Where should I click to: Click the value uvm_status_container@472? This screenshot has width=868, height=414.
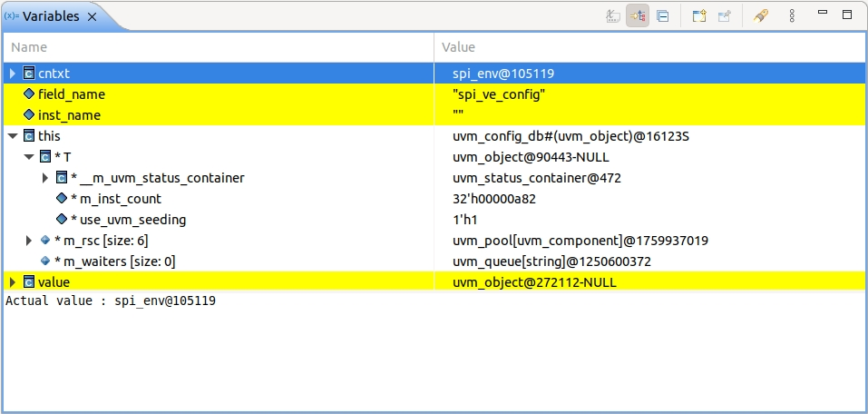[537, 178]
